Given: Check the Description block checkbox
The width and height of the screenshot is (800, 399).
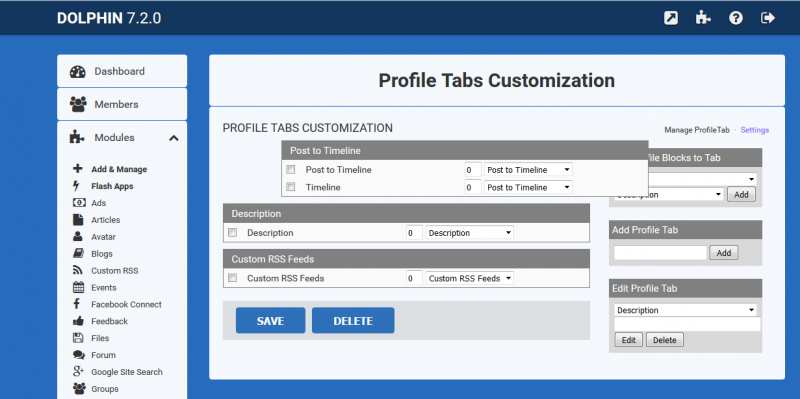Looking at the screenshot, I should (233, 233).
